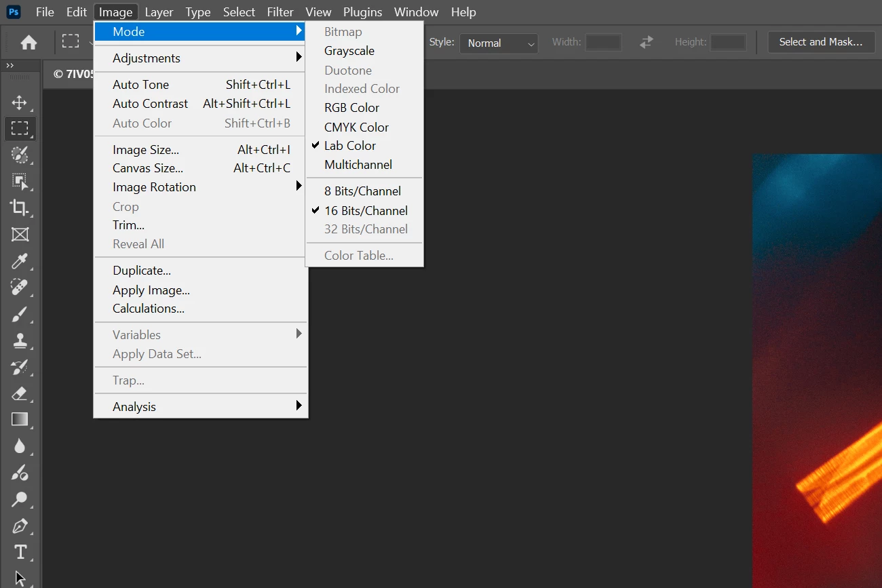
Task: Choose Trim command
Action: pyautogui.click(x=201, y=225)
